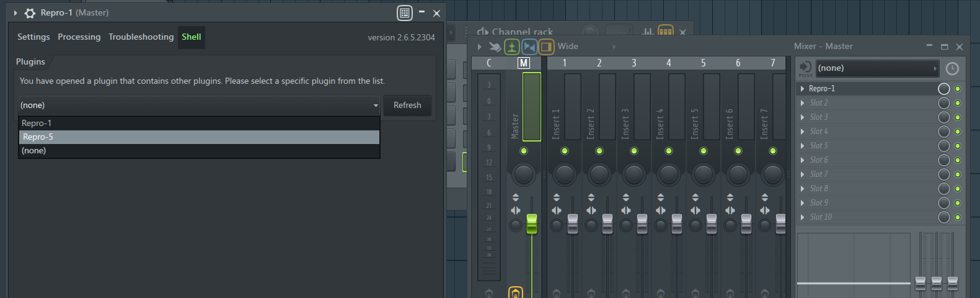Viewport: 980px width, 298px height.
Task: Select effect Slot 3
Action: [x=867, y=117]
